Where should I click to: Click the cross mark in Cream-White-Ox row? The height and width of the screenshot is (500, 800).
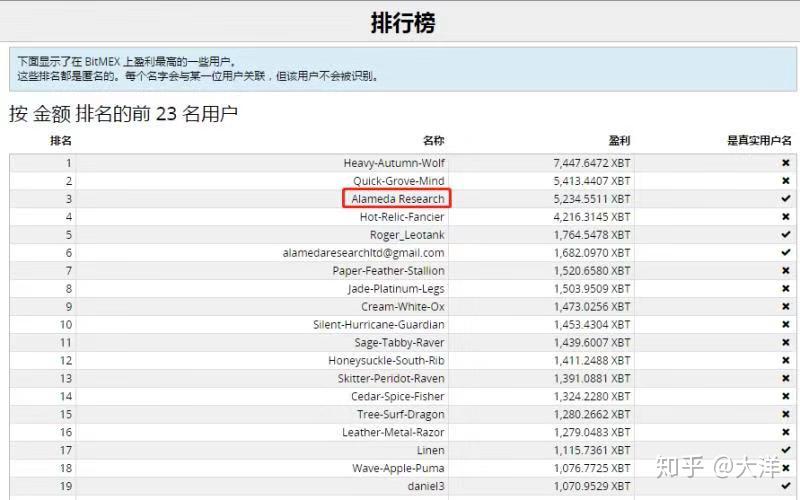(x=786, y=306)
